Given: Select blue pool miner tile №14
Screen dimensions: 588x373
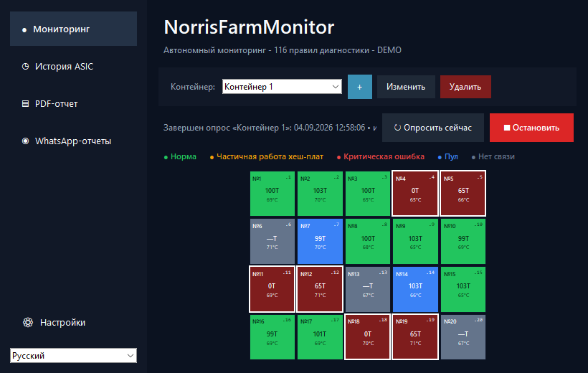Looking at the screenshot, I should coord(415,289).
